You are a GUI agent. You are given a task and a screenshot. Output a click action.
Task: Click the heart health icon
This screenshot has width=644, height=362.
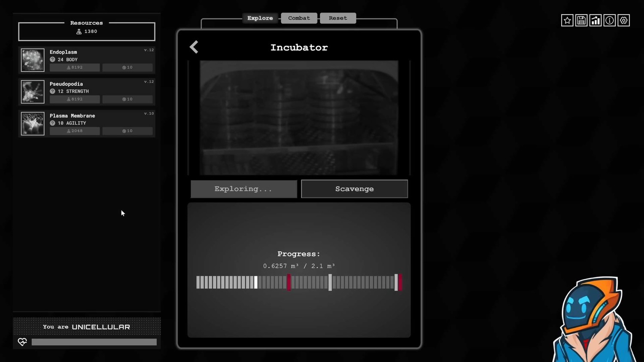pyautogui.click(x=22, y=342)
